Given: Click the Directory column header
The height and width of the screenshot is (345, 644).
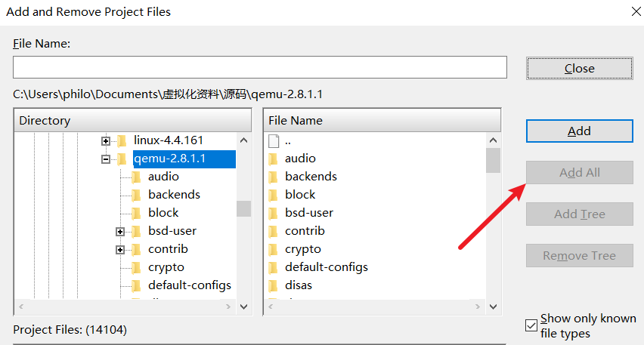Looking at the screenshot, I should point(133,121).
